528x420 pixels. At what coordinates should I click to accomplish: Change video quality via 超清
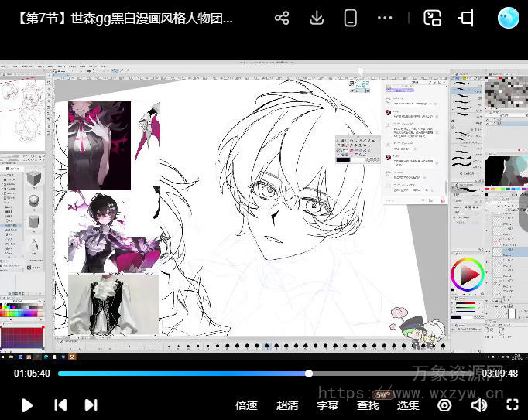click(287, 405)
